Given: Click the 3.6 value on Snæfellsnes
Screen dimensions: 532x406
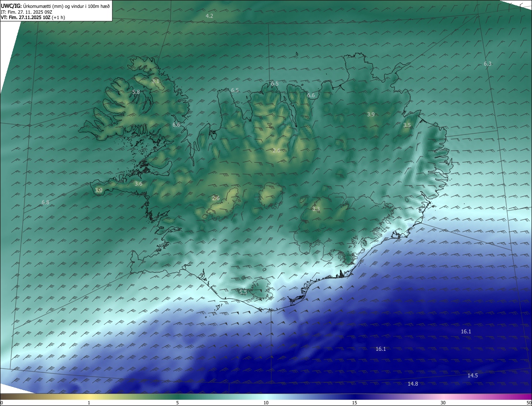Looking at the screenshot, I should (138, 183).
